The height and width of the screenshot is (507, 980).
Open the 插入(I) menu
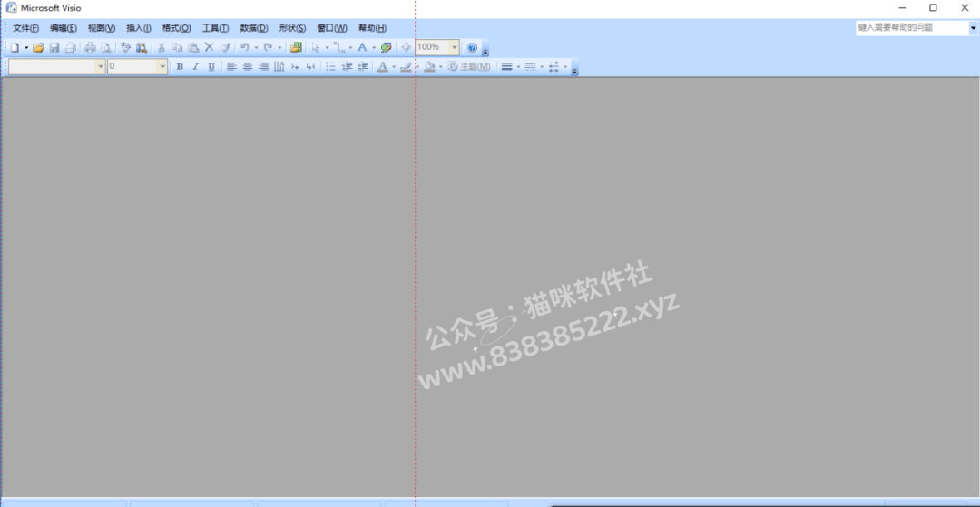pos(139,28)
